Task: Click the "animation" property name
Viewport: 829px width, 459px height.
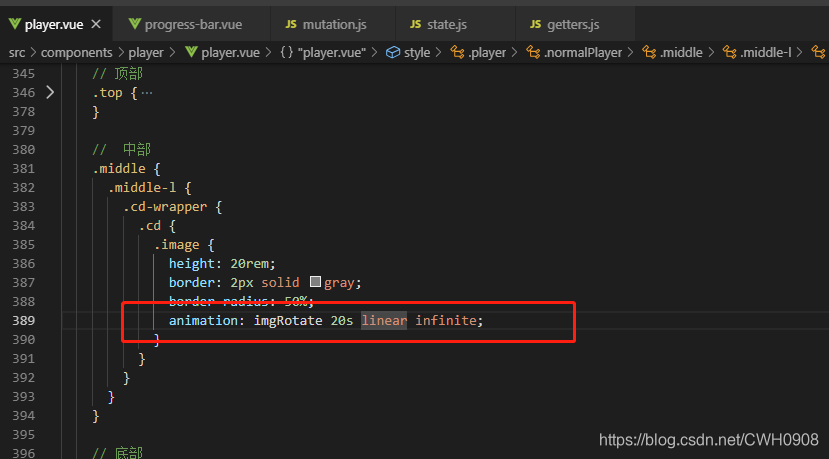Action: pyautogui.click(x=203, y=320)
